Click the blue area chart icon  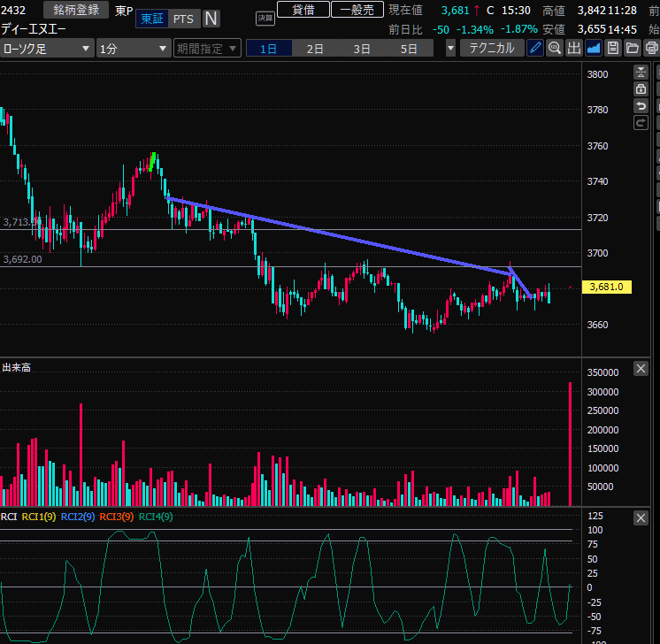point(594,48)
